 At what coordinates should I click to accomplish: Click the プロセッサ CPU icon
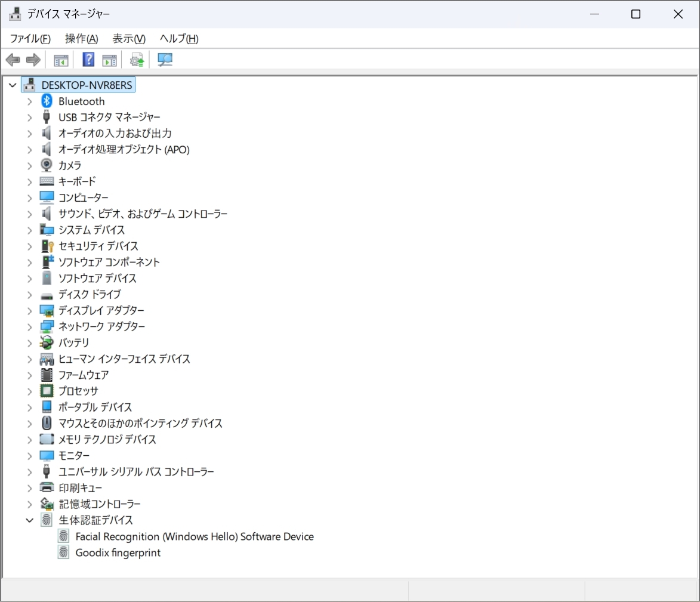[x=47, y=391]
